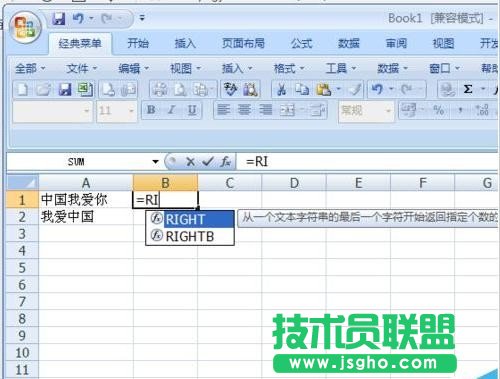Screen dimensions: 500x379
Task: Open the 工具 classic menu
Action: [341, 69]
